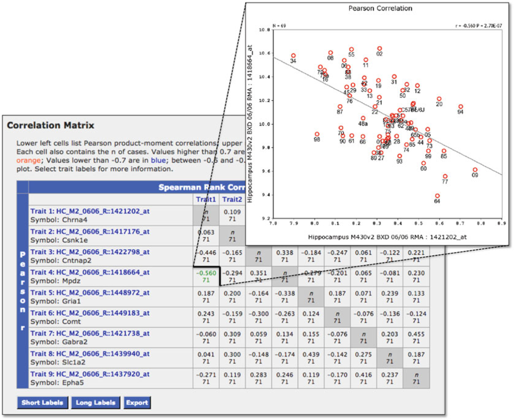Screen dimensions: 514x420
Task: Click the 0.455 cell in Trait 7 row
Action: (416, 338)
